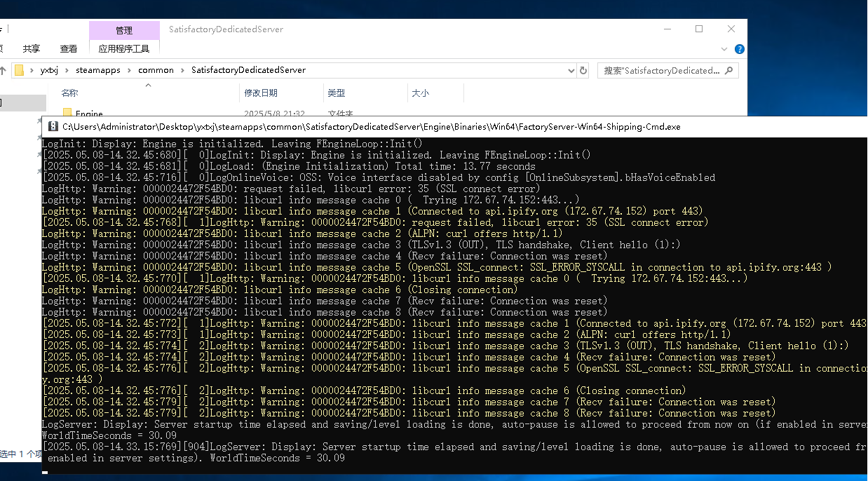Expand the chevron before yxtxj breadcrumb
868x481 pixels.
coord(32,70)
